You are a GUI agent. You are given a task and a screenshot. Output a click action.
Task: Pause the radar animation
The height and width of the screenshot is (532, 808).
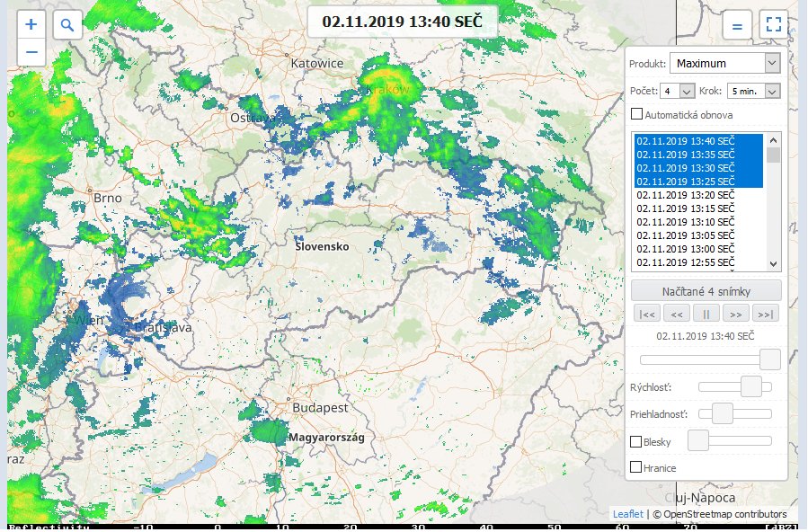click(706, 314)
